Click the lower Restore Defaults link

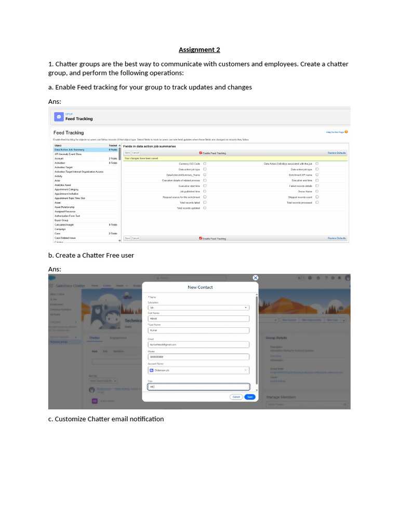(337, 238)
